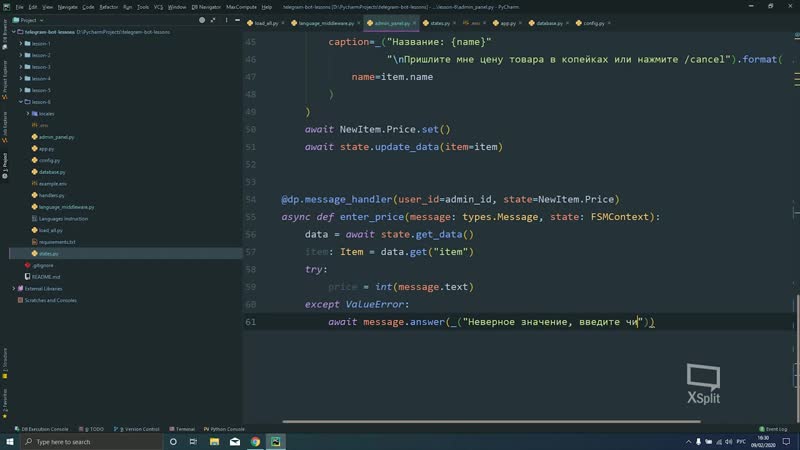Toggle the DB Browser side tool button
The height and width of the screenshot is (450, 800).
[5, 35]
